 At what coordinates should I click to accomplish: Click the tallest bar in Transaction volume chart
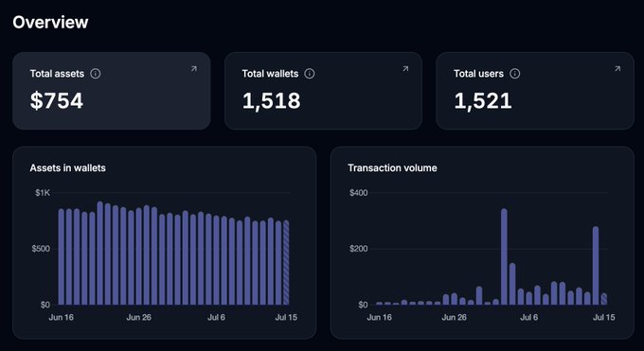click(x=504, y=257)
